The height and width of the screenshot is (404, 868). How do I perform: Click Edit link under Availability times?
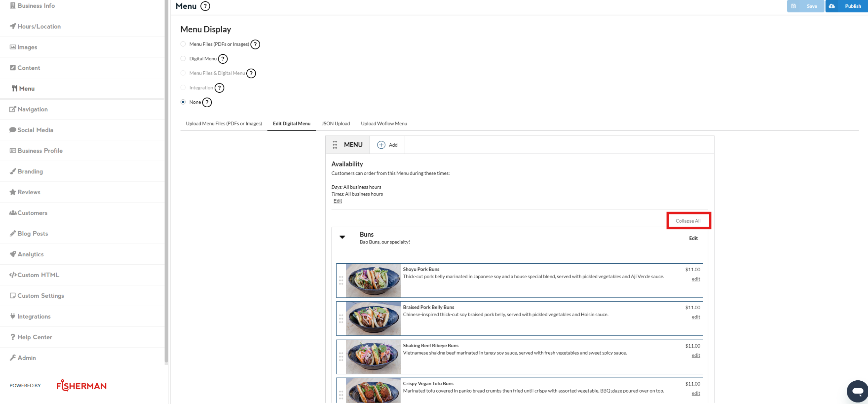[337, 201]
